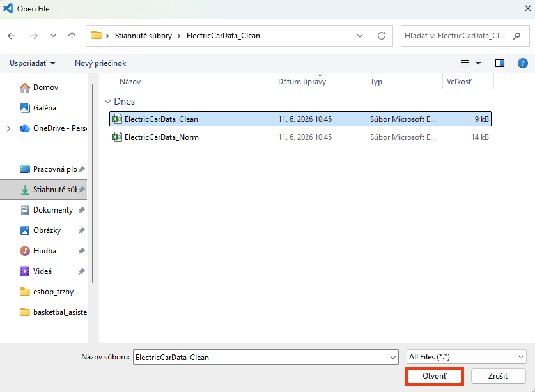Click Excel icon of ElectricCarData_Clean
535x392 pixels.
click(117, 119)
